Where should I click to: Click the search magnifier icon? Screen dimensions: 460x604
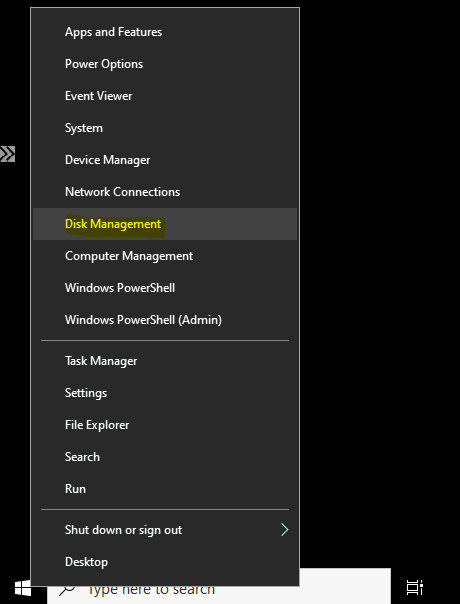tap(67, 590)
